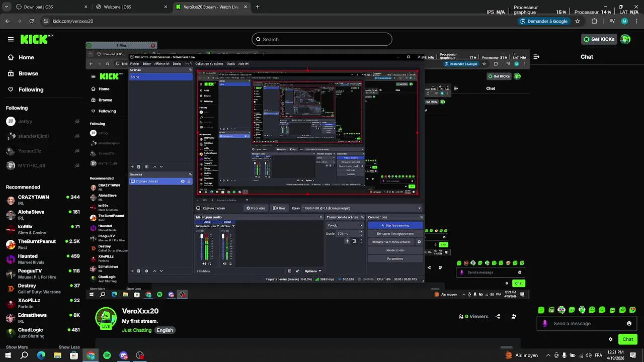Open Docks menu in streamed OBS window
The image size is (644, 362).
[x=177, y=64]
